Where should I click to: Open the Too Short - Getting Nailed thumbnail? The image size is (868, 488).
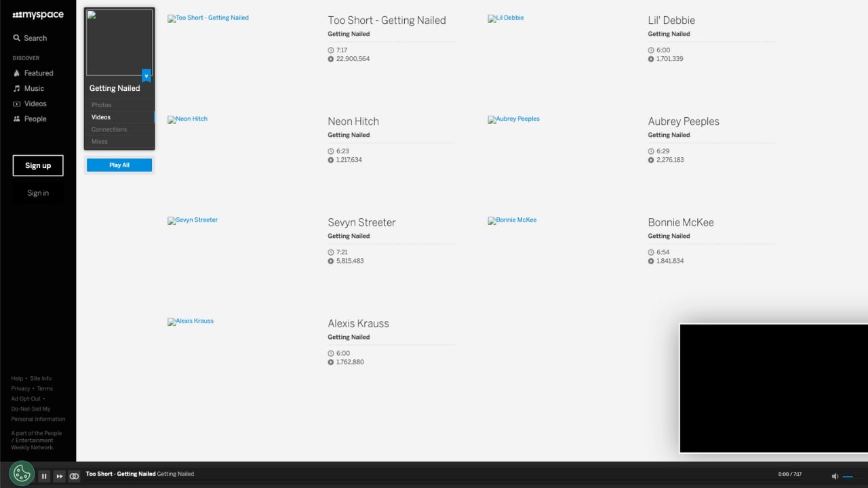(208, 18)
